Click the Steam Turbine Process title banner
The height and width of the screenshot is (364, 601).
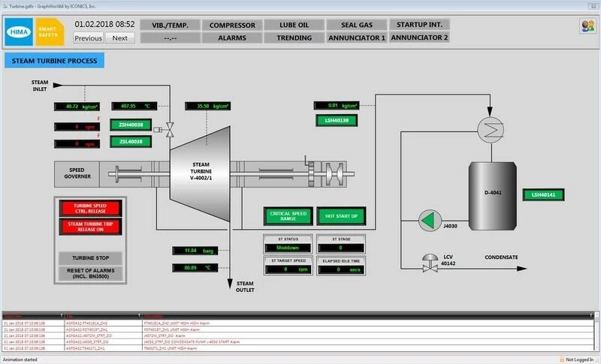click(x=54, y=61)
